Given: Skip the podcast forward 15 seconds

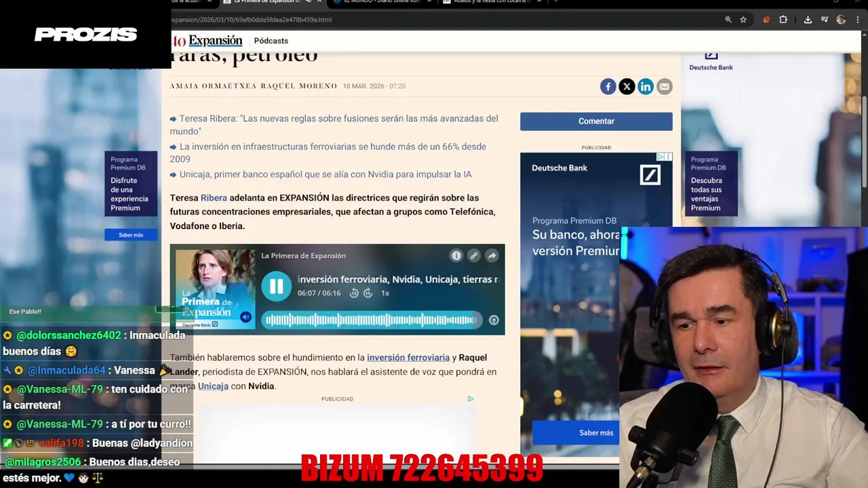Looking at the screenshot, I should (368, 293).
